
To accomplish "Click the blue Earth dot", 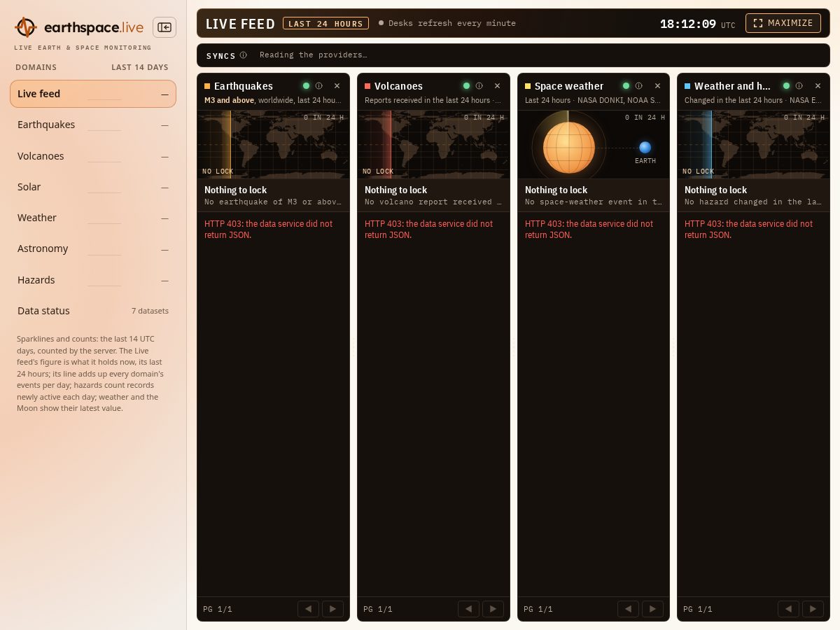I will click(645, 147).
